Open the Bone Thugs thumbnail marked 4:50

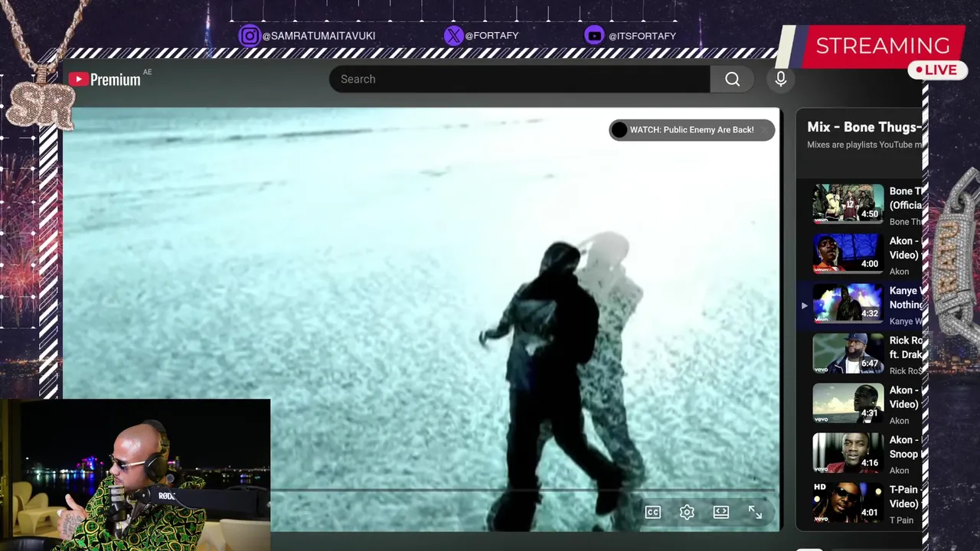(848, 203)
